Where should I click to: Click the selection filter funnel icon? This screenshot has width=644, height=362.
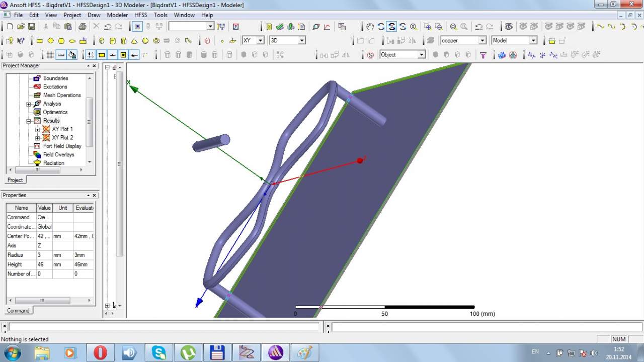[483, 55]
